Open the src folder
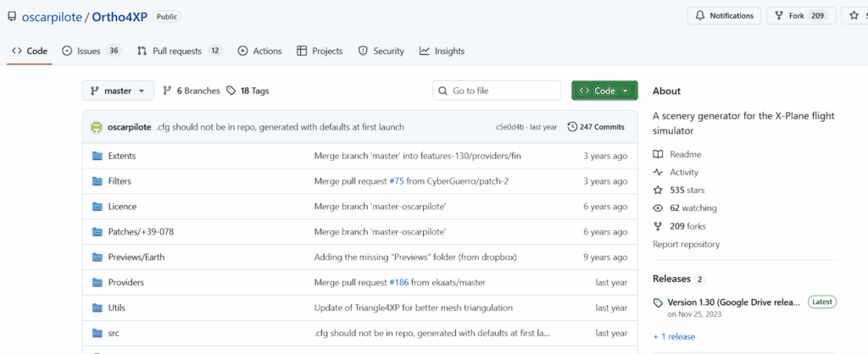This screenshot has height=354, width=868. (114, 333)
